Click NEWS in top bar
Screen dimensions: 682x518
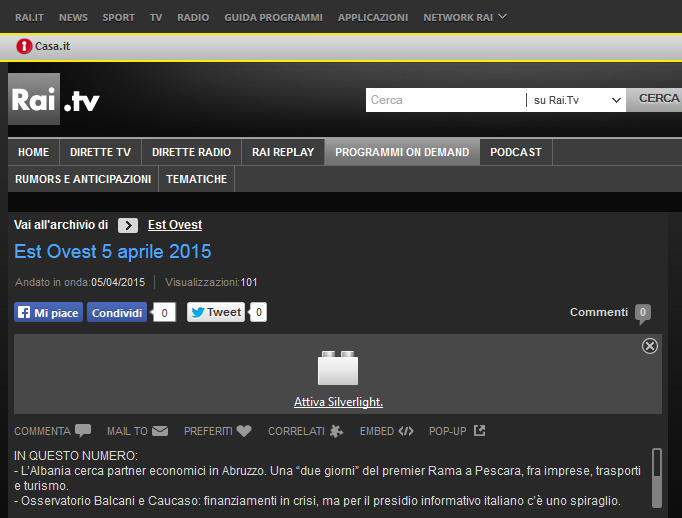tap(73, 17)
